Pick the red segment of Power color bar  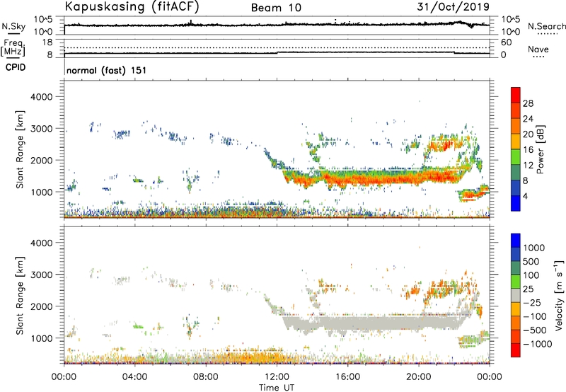(x=516, y=95)
